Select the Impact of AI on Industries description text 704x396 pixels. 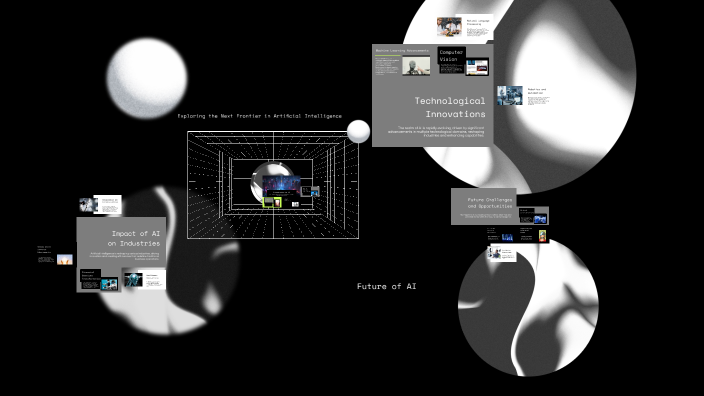click(x=124, y=256)
